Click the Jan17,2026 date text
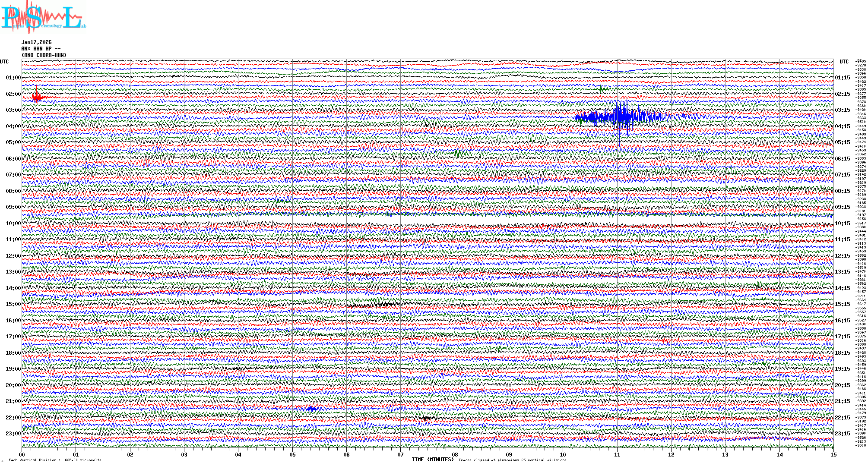The width and height of the screenshot is (868, 466). [x=36, y=42]
